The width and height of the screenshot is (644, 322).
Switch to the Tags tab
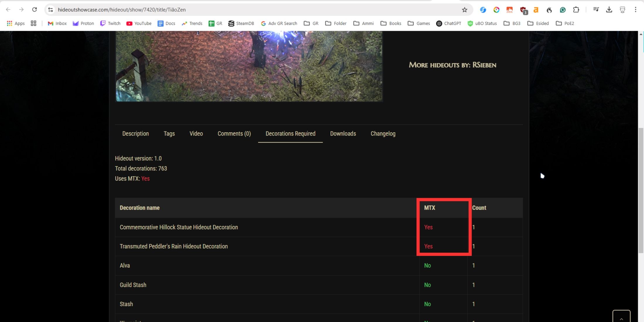tap(169, 133)
